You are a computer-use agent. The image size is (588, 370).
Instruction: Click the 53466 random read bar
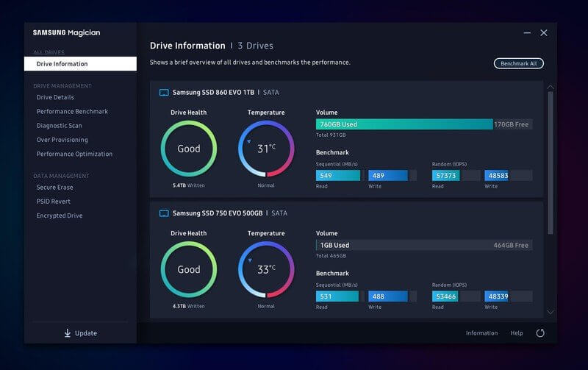coord(445,296)
